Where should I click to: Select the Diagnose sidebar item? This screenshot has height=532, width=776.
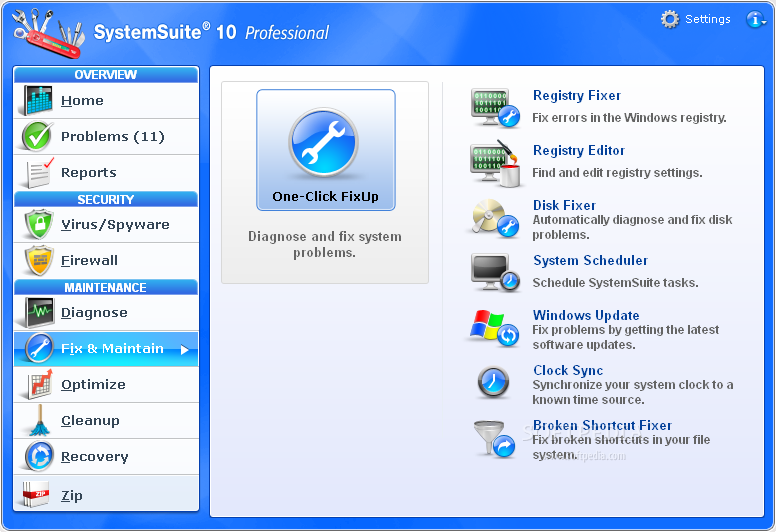(x=106, y=312)
